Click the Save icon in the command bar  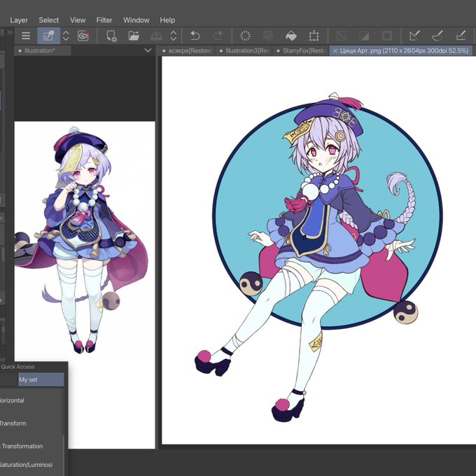point(157,36)
